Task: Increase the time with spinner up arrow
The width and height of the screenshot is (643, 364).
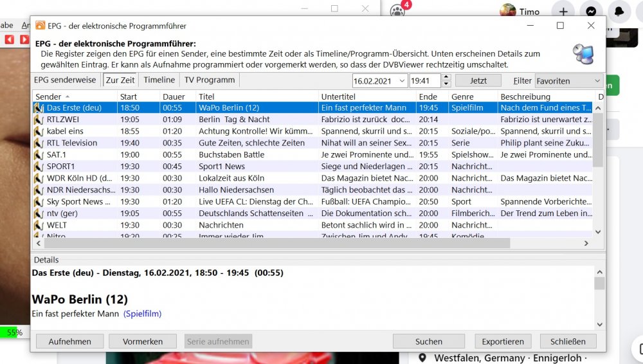Action: tap(446, 77)
